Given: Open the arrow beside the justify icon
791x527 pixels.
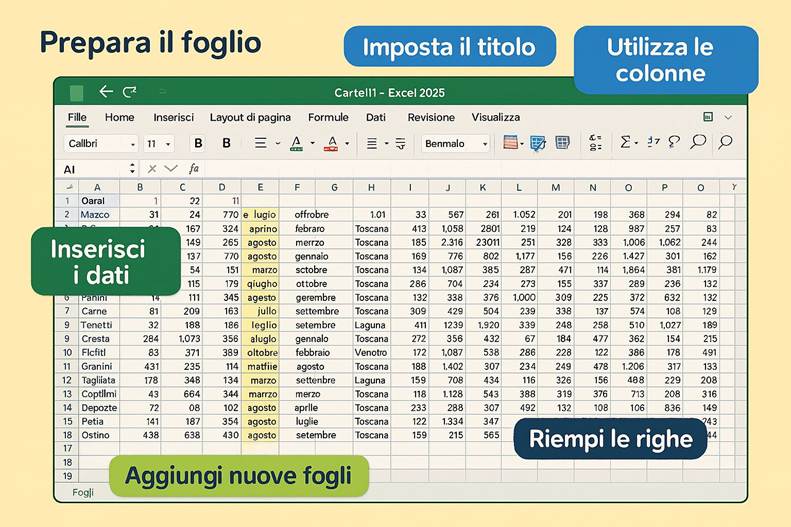Looking at the screenshot, I should point(386,144).
